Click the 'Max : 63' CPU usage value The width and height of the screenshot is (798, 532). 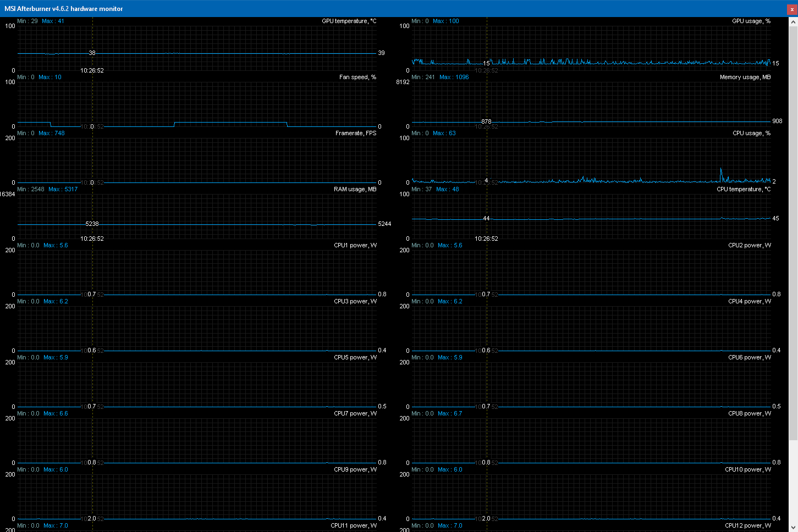[444, 134]
